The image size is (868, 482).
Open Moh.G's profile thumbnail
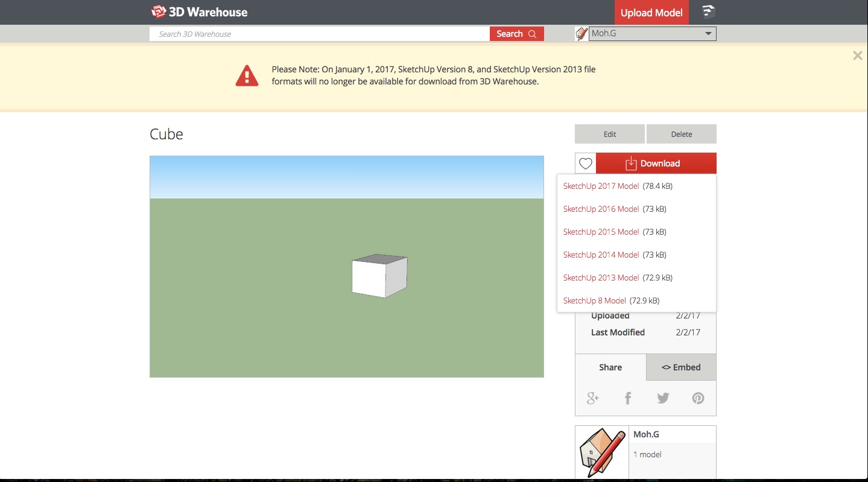601,451
